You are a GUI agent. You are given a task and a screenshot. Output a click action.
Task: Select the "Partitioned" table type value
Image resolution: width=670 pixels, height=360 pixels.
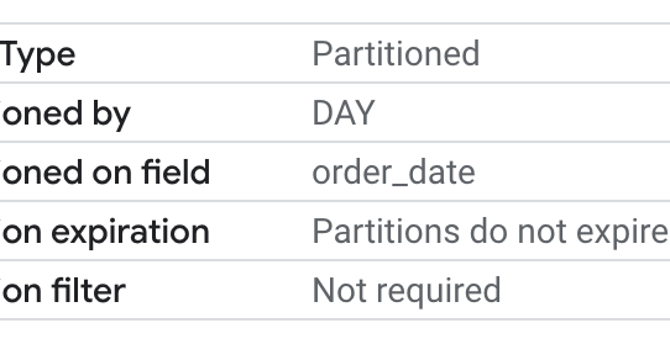click(x=396, y=54)
